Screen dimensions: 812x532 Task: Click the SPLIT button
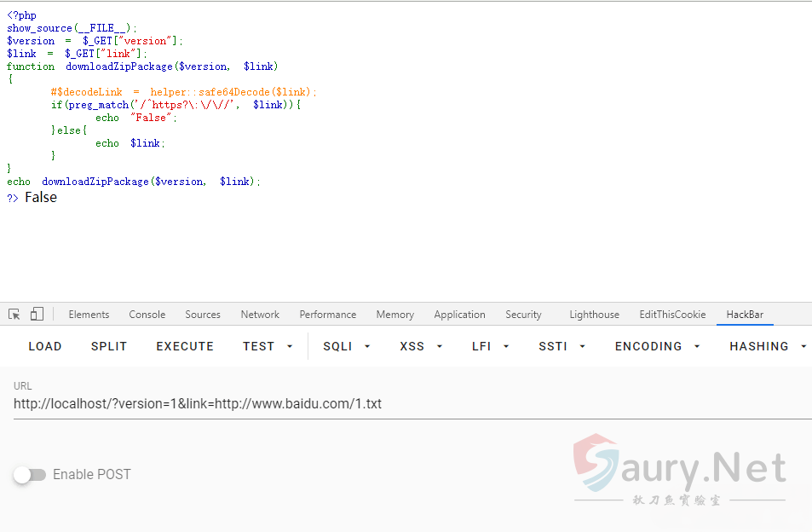[x=109, y=346]
